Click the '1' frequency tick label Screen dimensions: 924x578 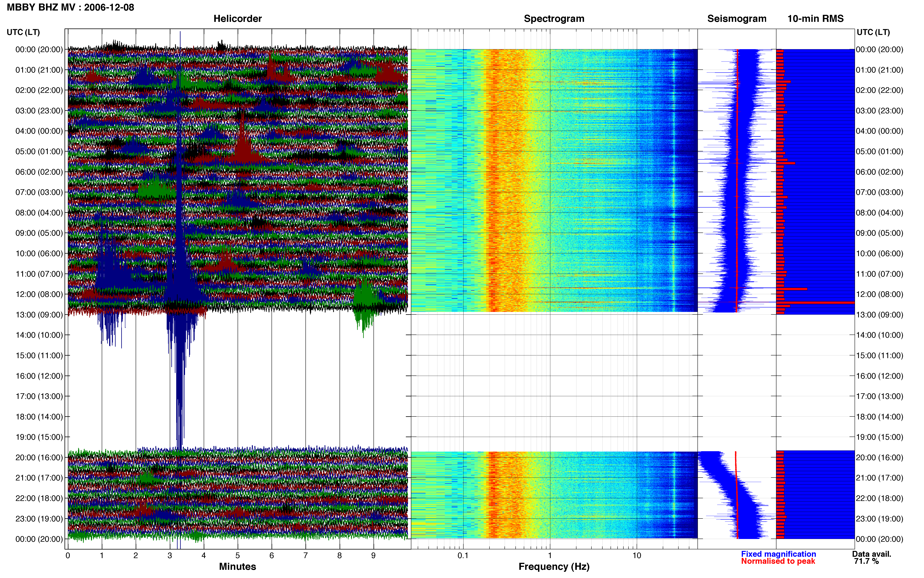[x=550, y=556]
